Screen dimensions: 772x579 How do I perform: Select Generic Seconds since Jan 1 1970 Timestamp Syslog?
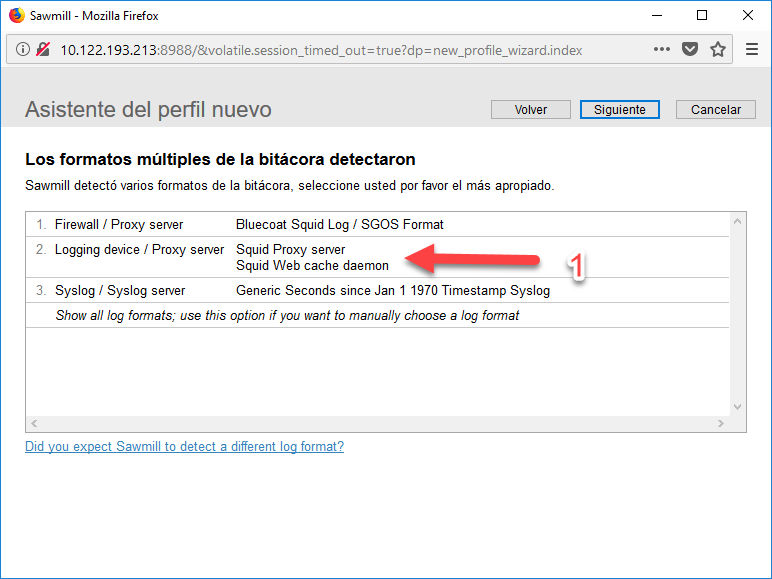pos(378,290)
